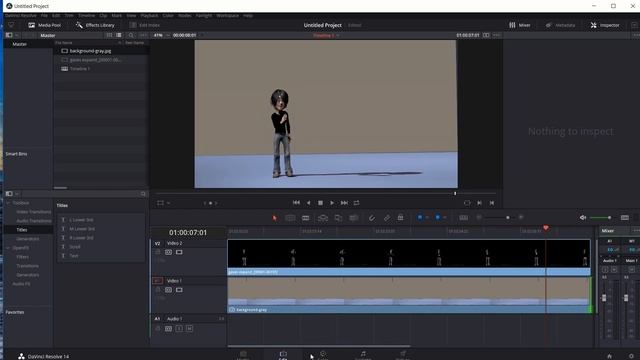Show the Metadata panel
Image resolution: width=640 pixels, height=360 pixels.
point(560,25)
